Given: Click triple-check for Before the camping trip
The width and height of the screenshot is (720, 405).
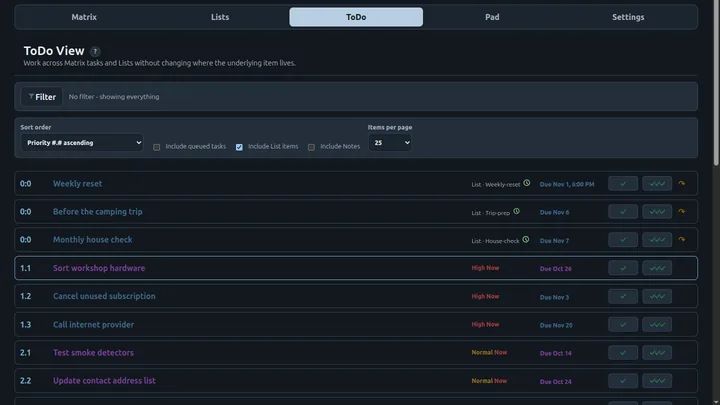Looking at the screenshot, I should pos(657,212).
